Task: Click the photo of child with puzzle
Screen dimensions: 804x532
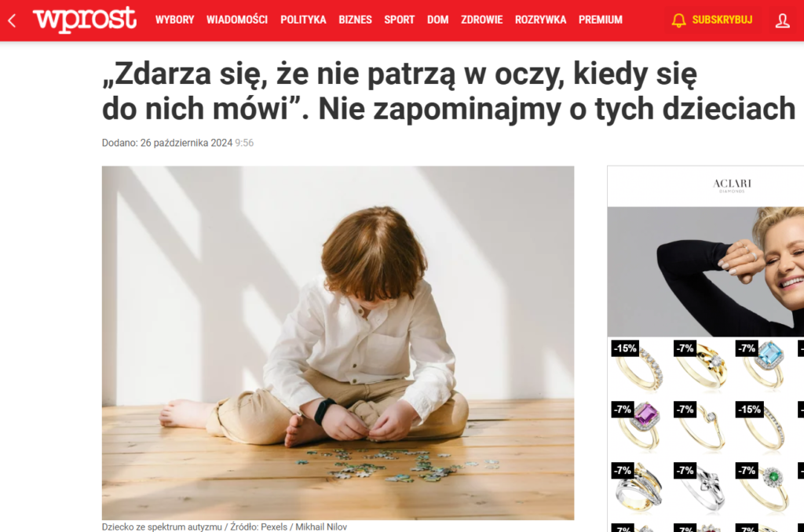Action: [x=338, y=343]
